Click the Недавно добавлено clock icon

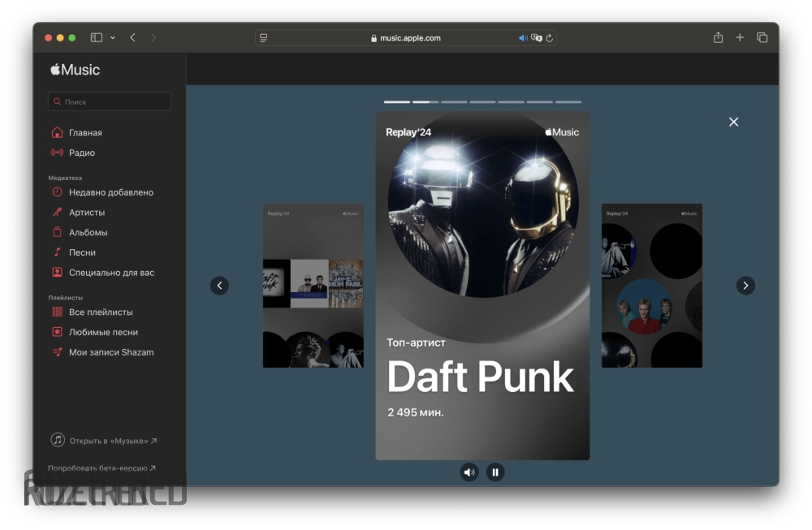[57, 192]
